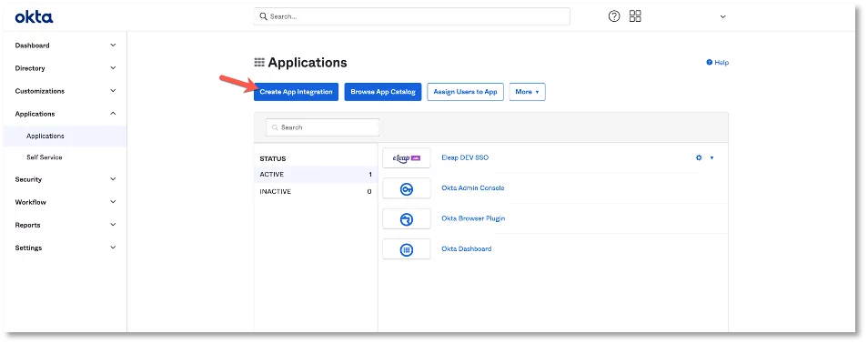
Task: Click the gear icon for Eleap DEV SSO
Action: (x=699, y=157)
